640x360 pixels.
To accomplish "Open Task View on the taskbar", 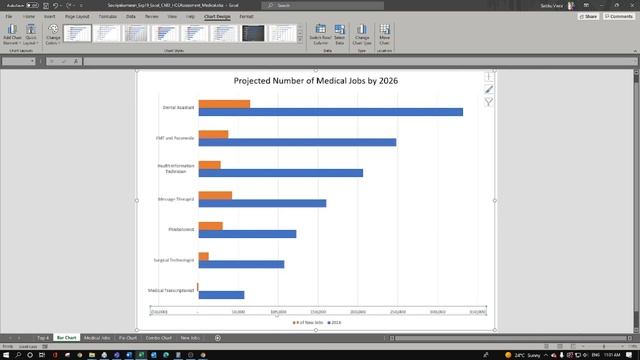I will click(x=42, y=355).
